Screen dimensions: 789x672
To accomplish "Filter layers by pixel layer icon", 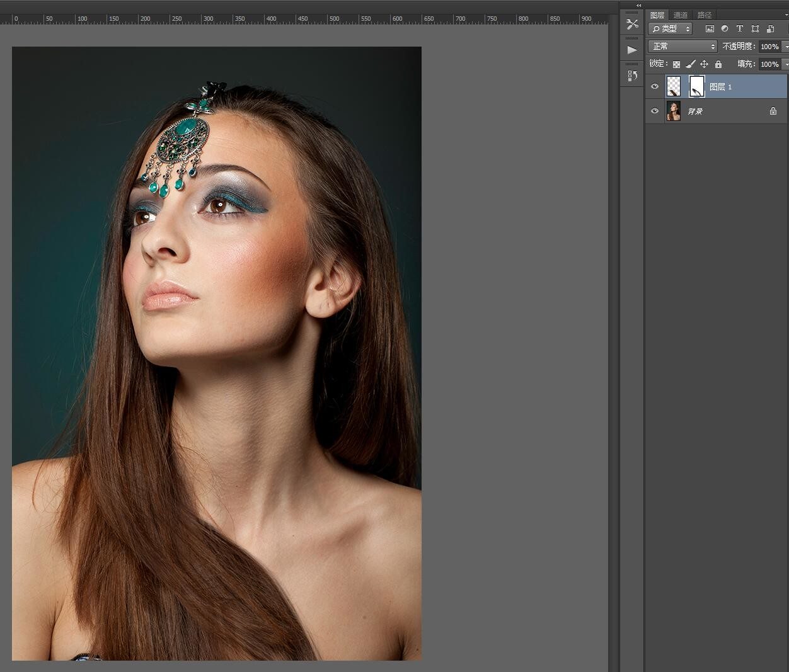I will (x=710, y=29).
